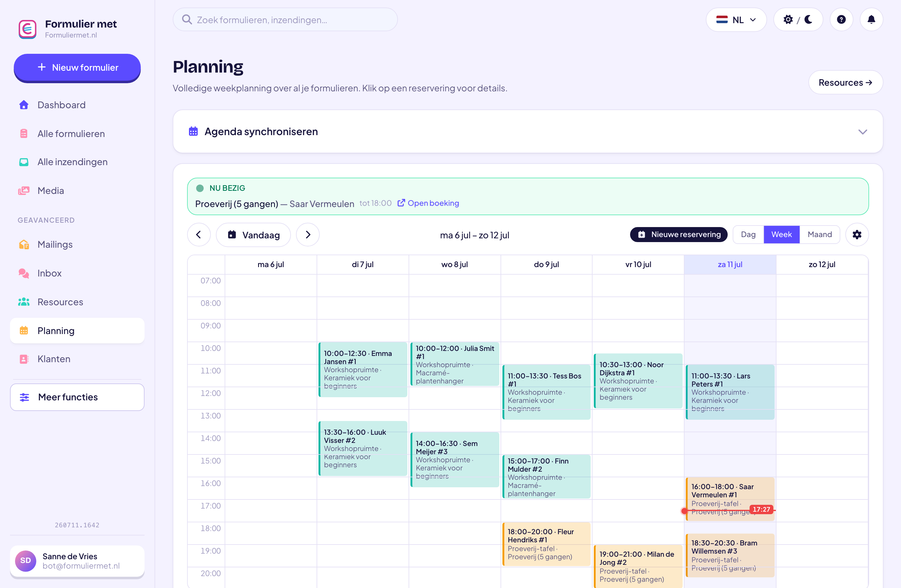Image resolution: width=901 pixels, height=588 pixels.
Task: Click the Agenda synchroniseren calendar icon
Action: 193,131
